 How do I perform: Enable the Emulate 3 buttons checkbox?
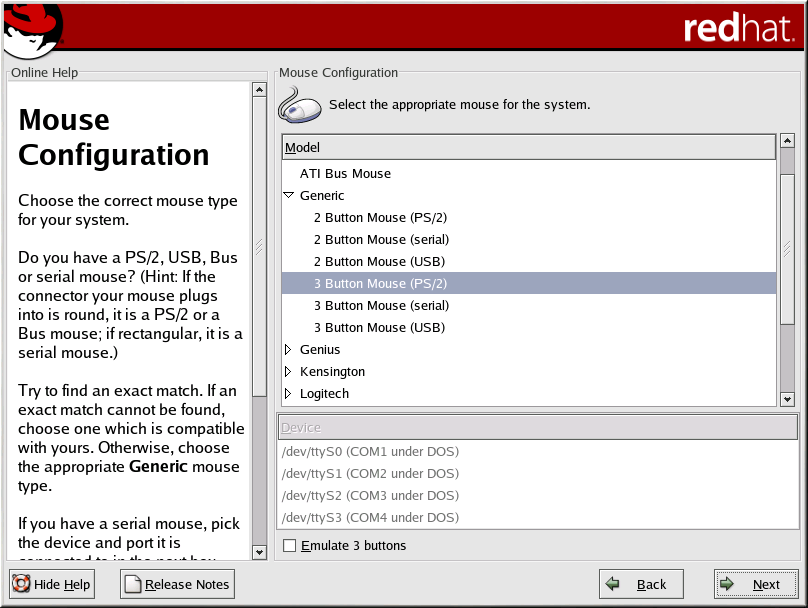(290, 545)
